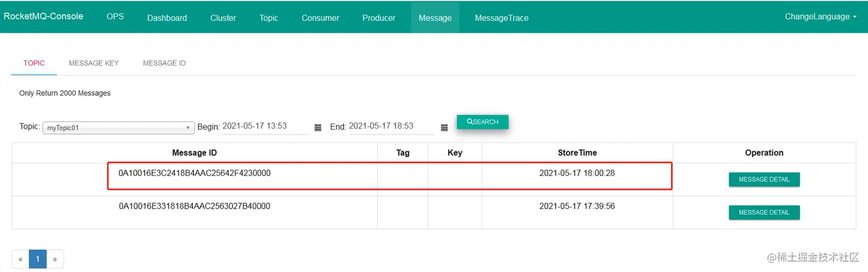This screenshot has height=272, width=868.
Task: Go to next page using » button
Action: click(x=55, y=259)
